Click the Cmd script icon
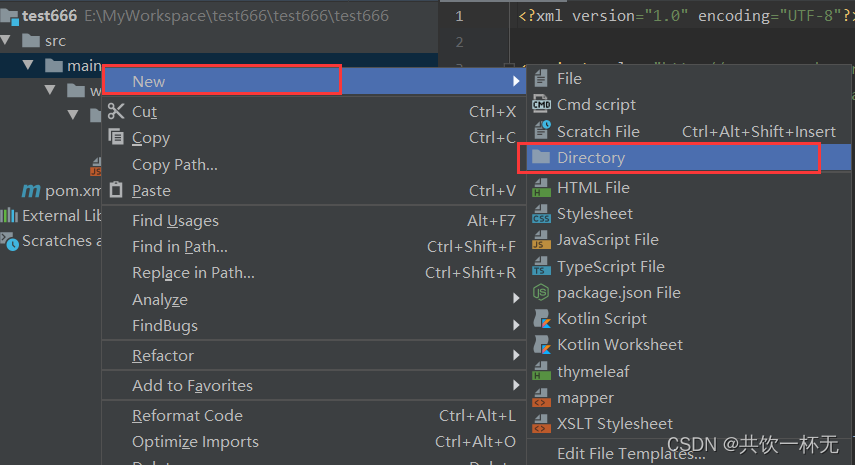 (x=541, y=104)
